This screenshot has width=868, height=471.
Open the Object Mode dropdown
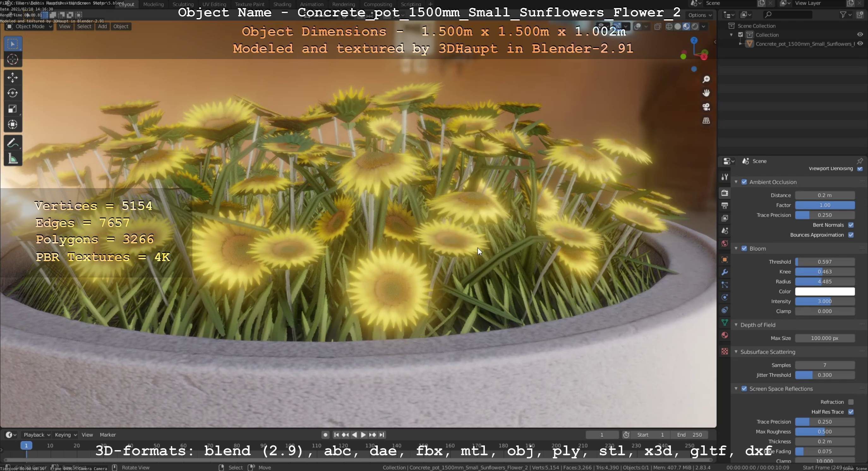coord(29,27)
